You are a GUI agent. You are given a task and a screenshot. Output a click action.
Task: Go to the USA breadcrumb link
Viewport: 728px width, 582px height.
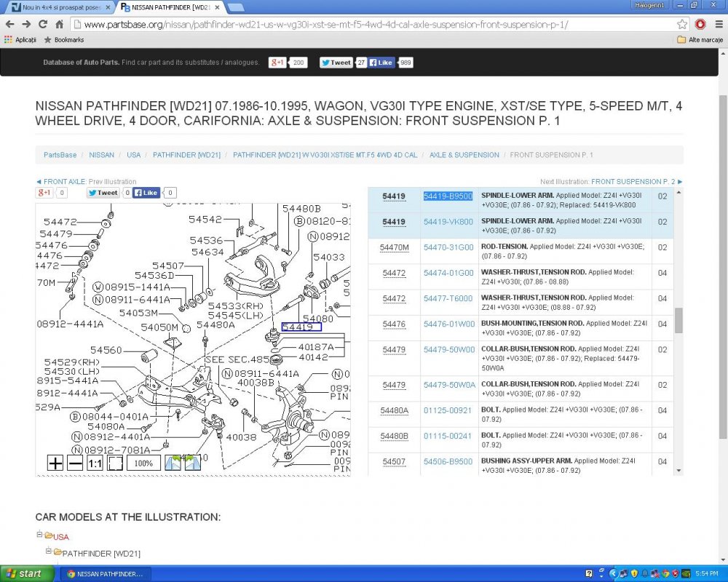(134, 155)
